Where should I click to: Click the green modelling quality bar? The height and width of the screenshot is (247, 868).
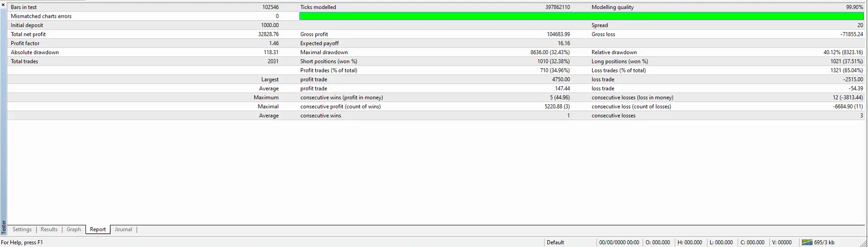click(581, 16)
